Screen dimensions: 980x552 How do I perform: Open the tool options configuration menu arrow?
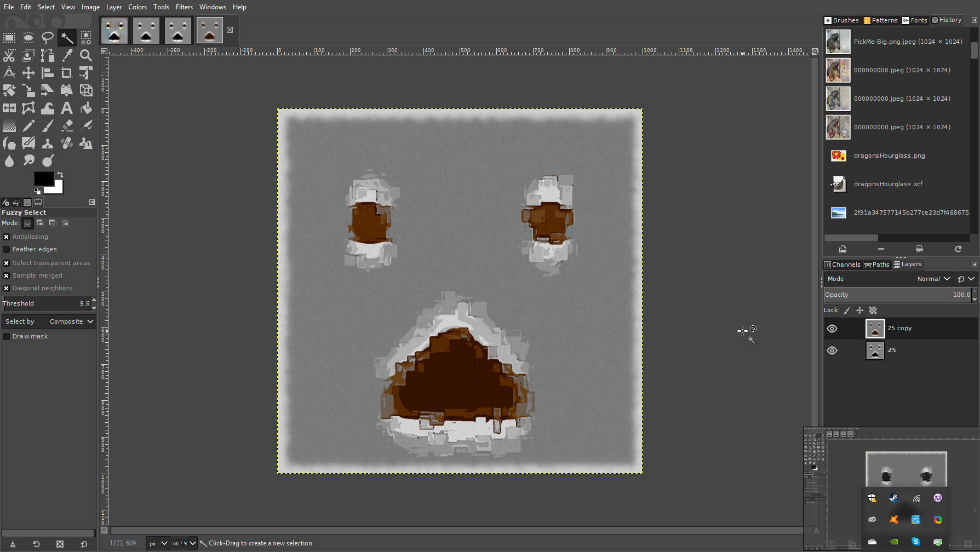[92, 202]
